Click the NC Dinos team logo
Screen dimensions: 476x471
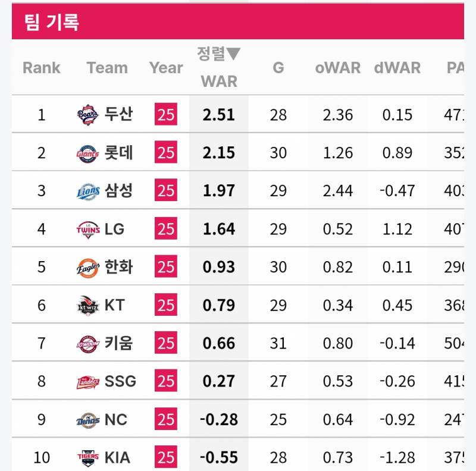88,420
